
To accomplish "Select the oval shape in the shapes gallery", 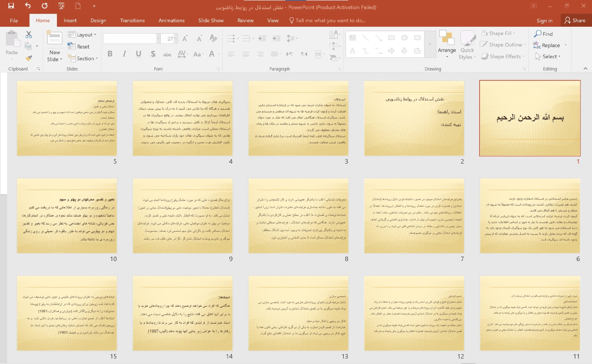I will (404, 38).
